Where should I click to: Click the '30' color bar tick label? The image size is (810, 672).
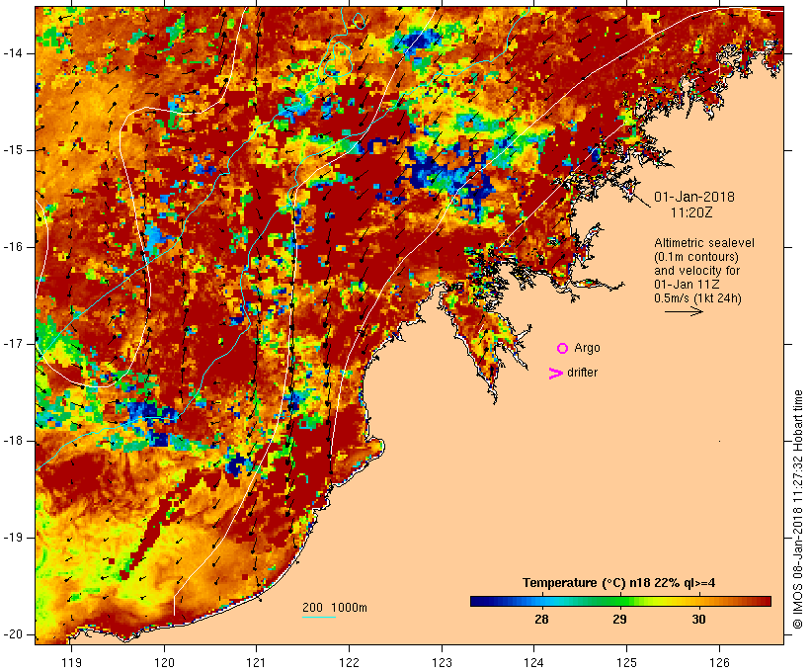(x=698, y=620)
